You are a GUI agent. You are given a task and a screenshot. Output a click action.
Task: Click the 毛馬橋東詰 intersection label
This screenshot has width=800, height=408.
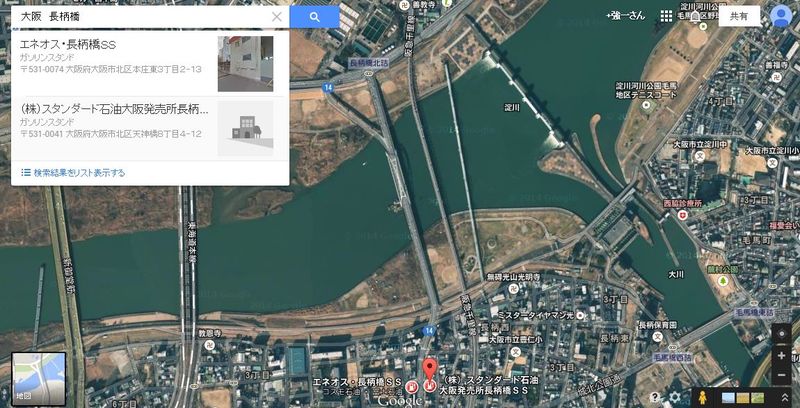point(754,311)
